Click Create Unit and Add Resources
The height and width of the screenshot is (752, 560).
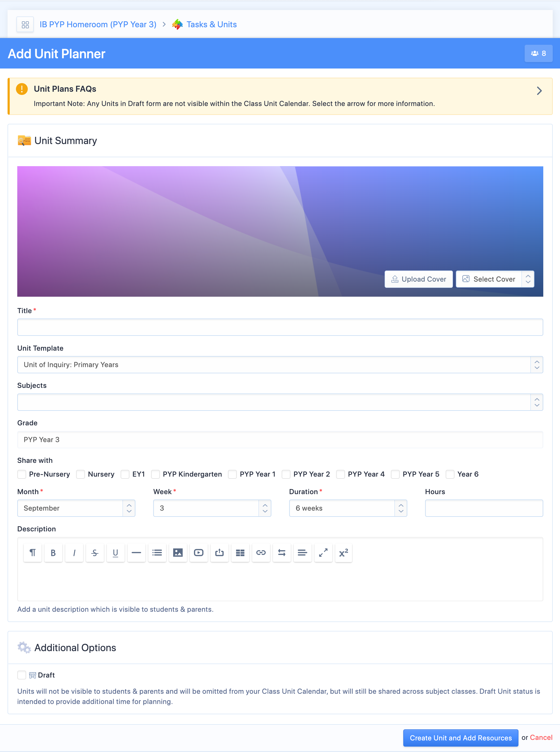tap(461, 738)
